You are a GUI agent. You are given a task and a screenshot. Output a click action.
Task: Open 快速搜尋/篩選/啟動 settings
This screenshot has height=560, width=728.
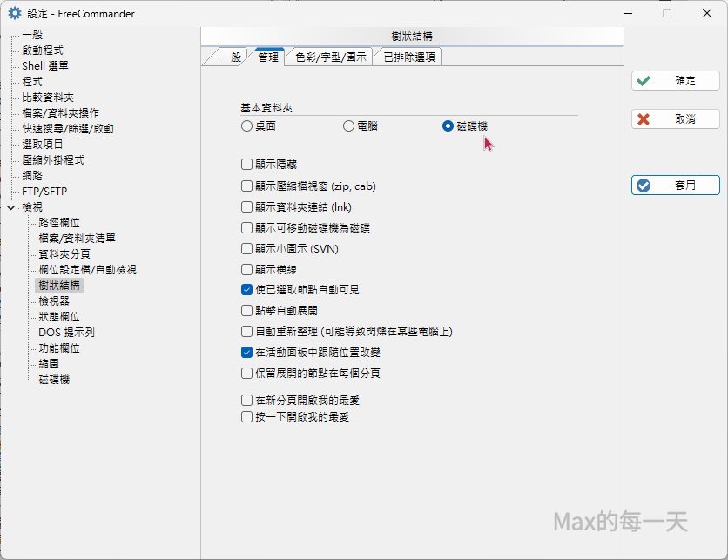click(x=68, y=129)
